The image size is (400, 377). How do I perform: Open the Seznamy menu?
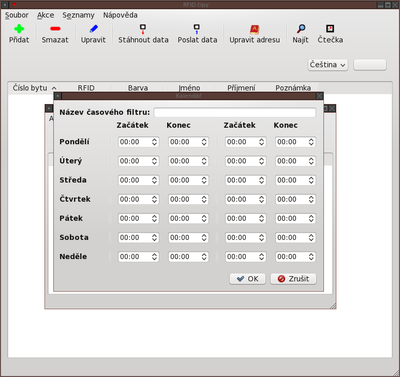point(78,15)
